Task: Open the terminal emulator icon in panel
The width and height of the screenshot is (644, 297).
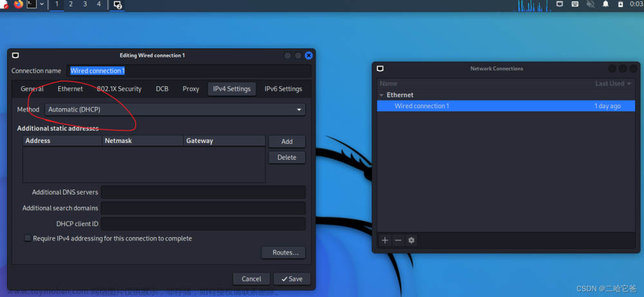Action: [31, 4]
